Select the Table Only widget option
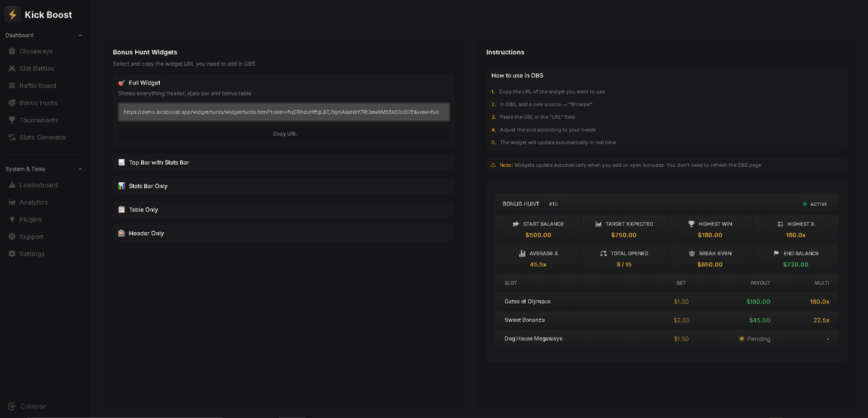Image resolution: width=868 pixels, height=418 pixels. (284, 210)
